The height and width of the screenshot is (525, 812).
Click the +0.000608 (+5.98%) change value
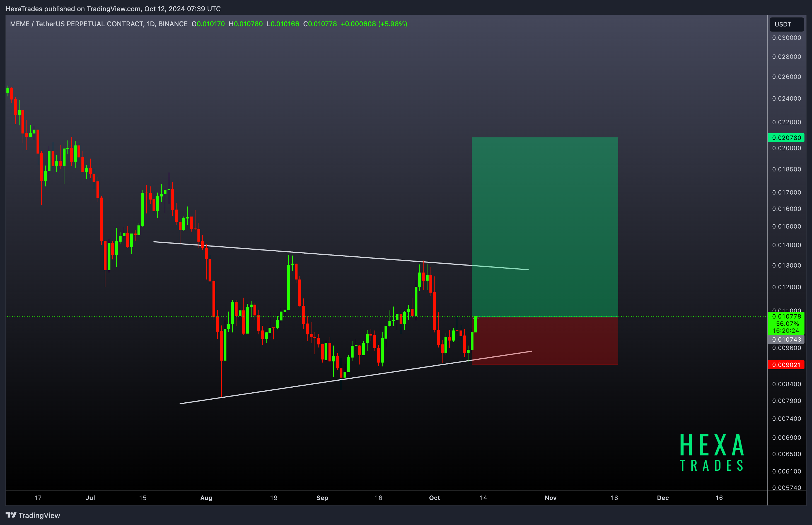coord(374,24)
